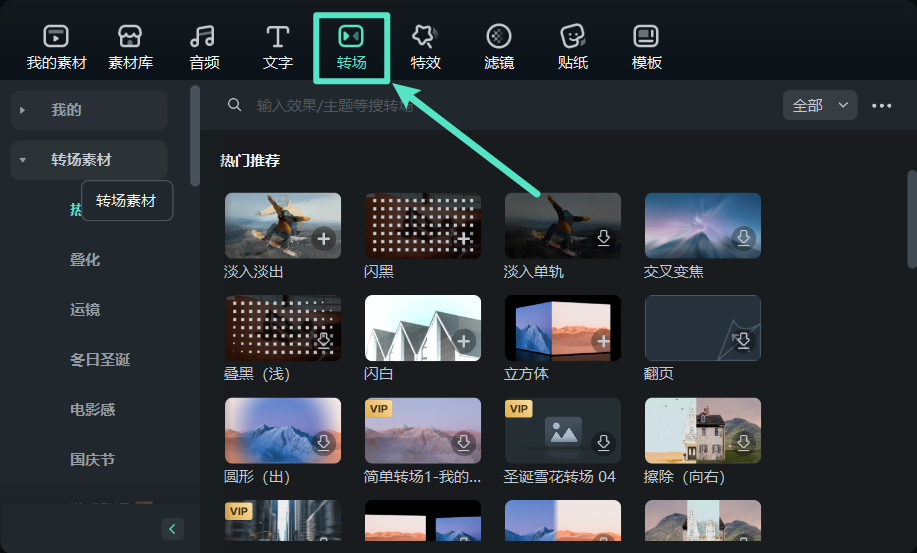Download the 翻页 transition

pyautogui.click(x=743, y=341)
